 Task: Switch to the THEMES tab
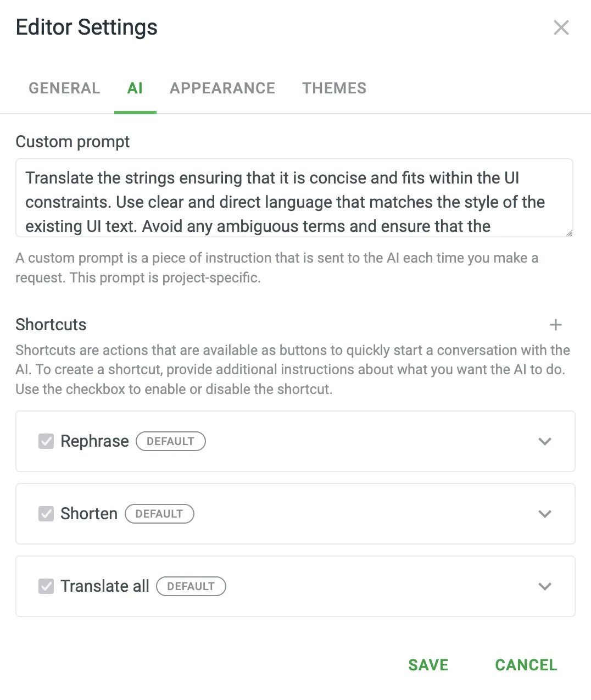point(334,88)
